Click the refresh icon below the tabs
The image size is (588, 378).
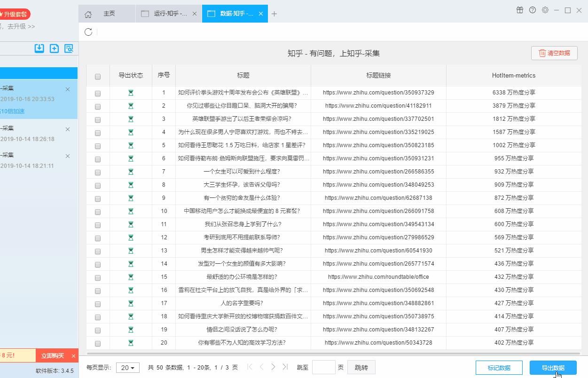tap(88, 32)
